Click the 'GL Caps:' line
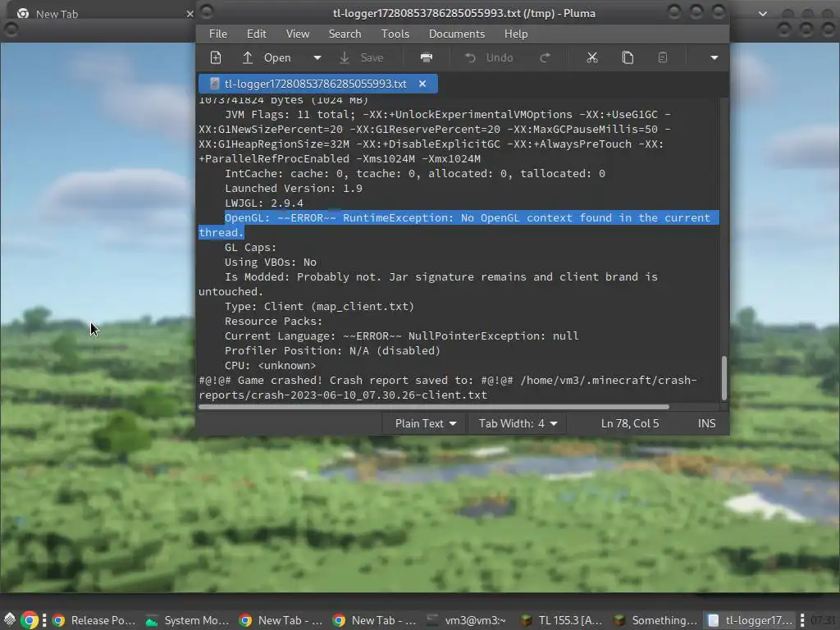Viewport: 840px width, 630px height. (x=251, y=248)
